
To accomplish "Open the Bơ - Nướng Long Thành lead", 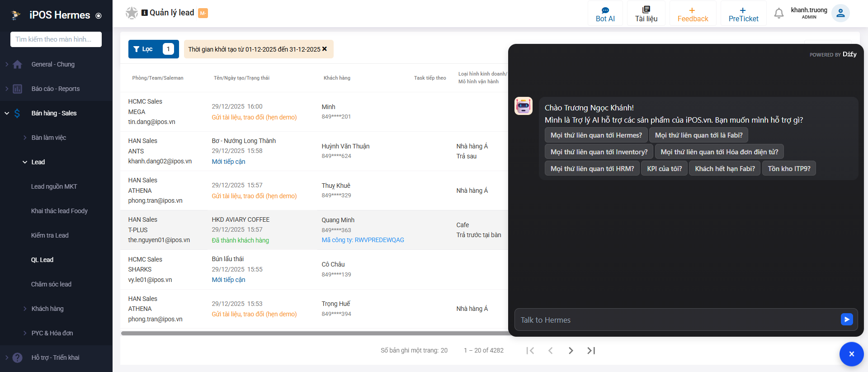I will tap(244, 141).
